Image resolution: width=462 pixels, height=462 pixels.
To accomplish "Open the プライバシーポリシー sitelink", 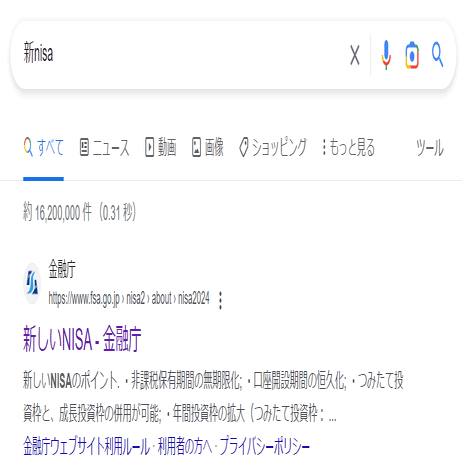I will pos(265,446).
